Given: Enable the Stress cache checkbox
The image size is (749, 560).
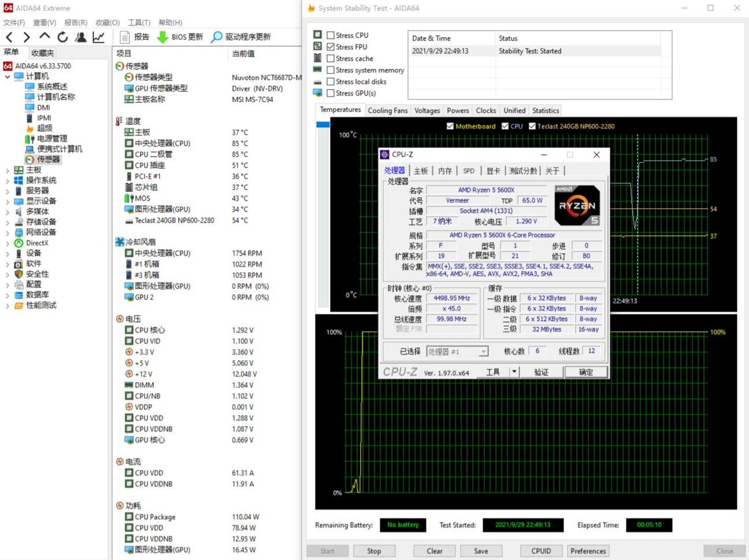Looking at the screenshot, I should (331, 58).
